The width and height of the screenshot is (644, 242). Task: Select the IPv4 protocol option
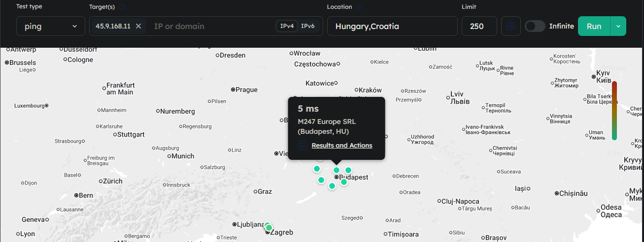pos(287,26)
